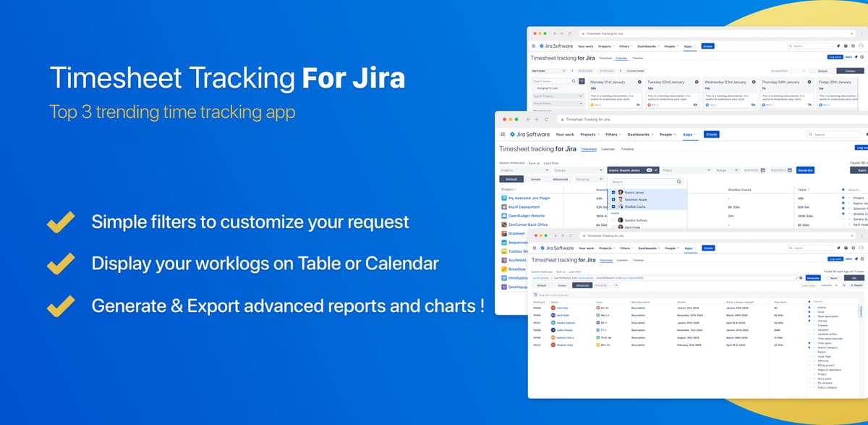Screen dimensions: 868x425
Task: Toggle the Time spent column in bottom window
Action: [810, 343]
